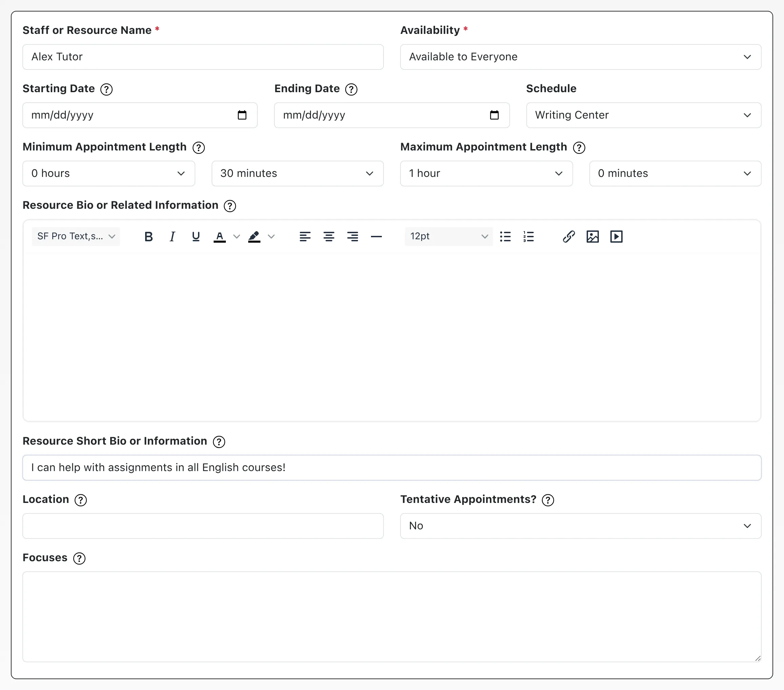
Task: Insert a numbered list
Action: tap(529, 237)
